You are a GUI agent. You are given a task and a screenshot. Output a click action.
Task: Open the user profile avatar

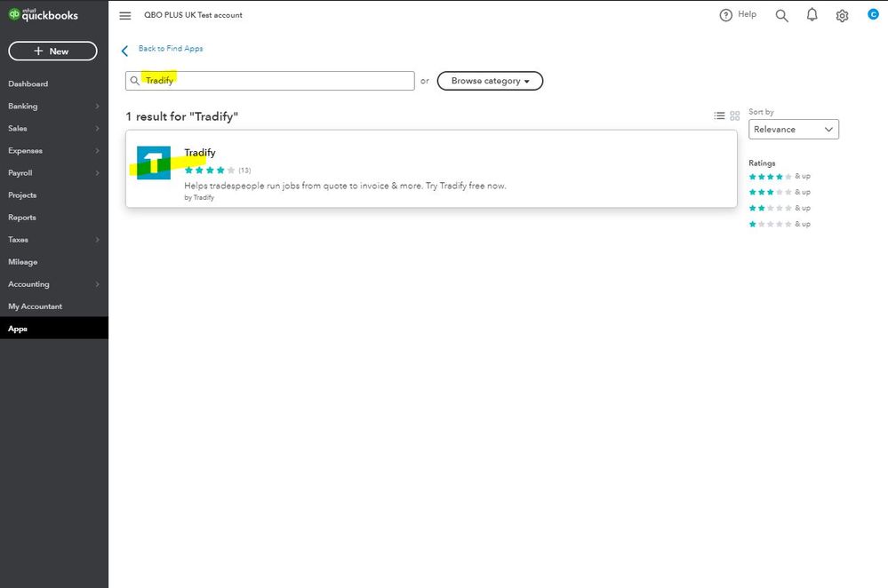pyautogui.click(x=873, y=14)
